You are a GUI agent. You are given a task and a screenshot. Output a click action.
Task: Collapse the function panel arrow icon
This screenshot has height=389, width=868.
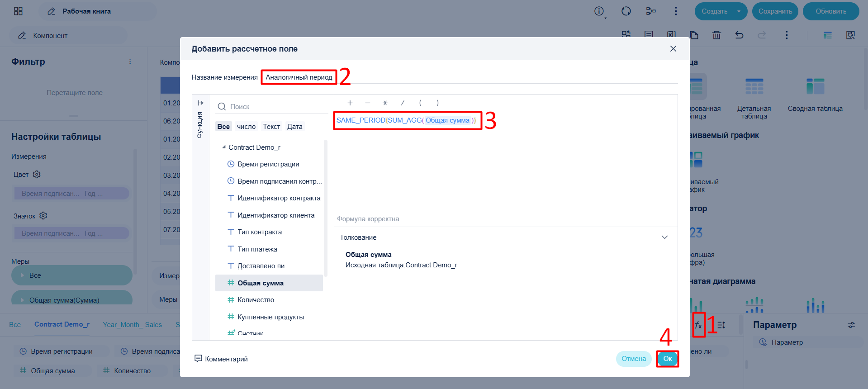click(200, 103)
